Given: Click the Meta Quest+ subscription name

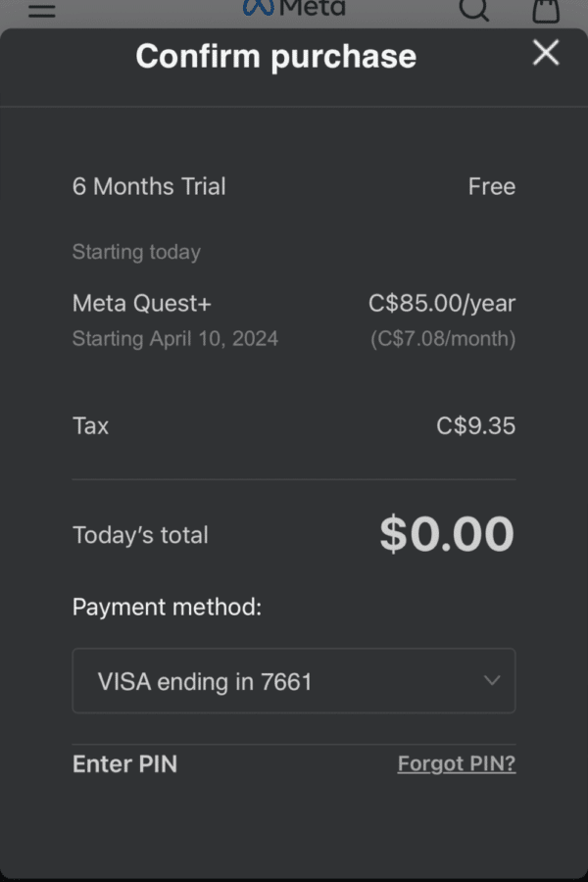Looking at the screenshot, I should pos(142,303).
